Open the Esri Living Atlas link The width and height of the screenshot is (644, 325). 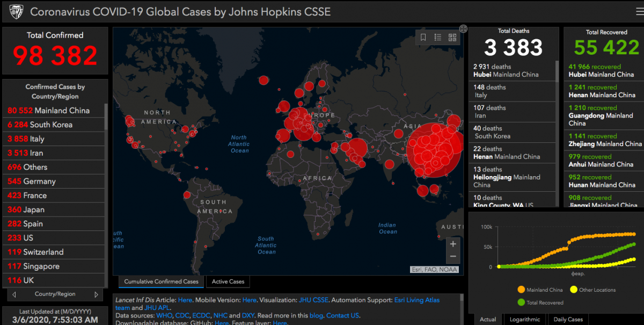pyautogui.click(x=418, y=300)
